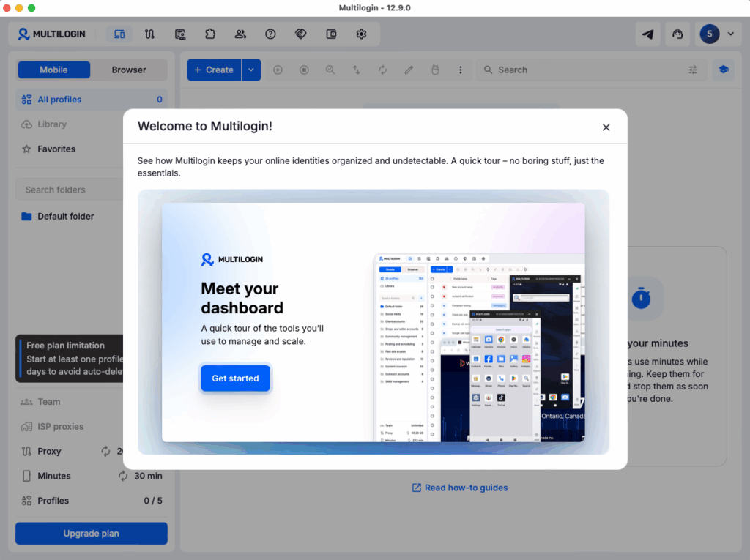The image size is (750, 560).
Task: Click the graduation cap tutorial icon
Action: 724,70
